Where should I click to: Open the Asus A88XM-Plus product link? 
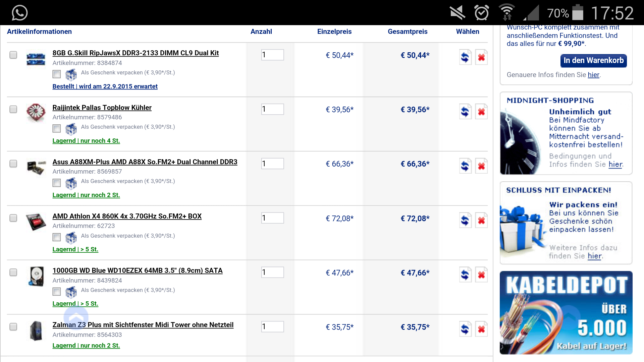tap(145, 162)
